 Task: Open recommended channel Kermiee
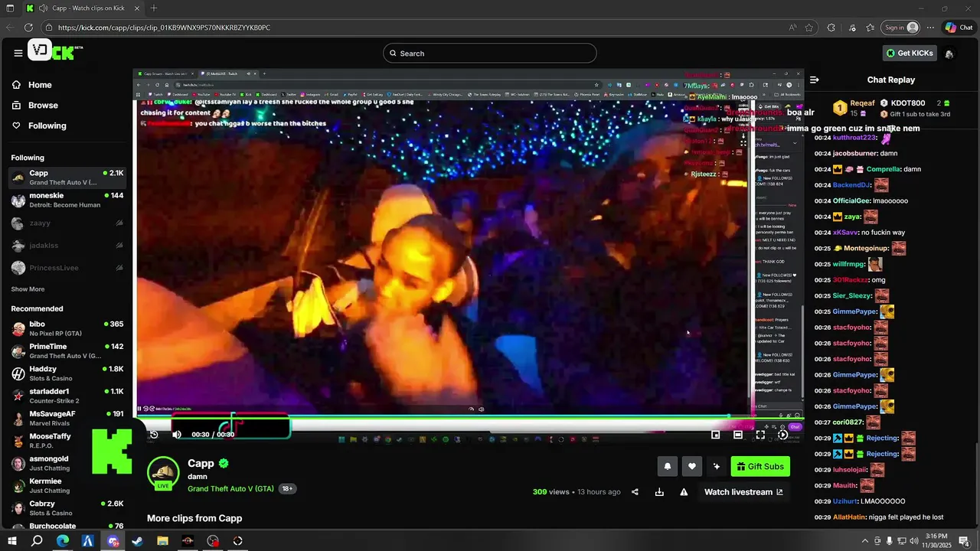point(67,486)
